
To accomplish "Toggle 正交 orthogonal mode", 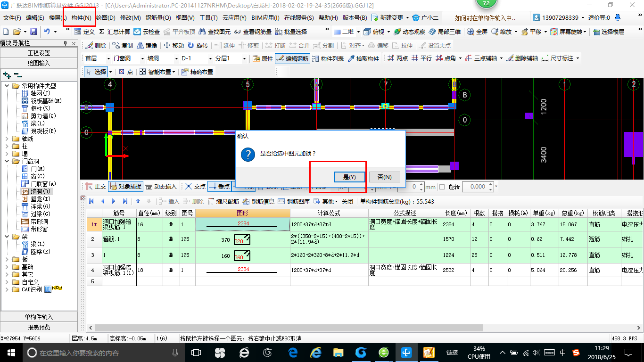I will coord(96,187).
